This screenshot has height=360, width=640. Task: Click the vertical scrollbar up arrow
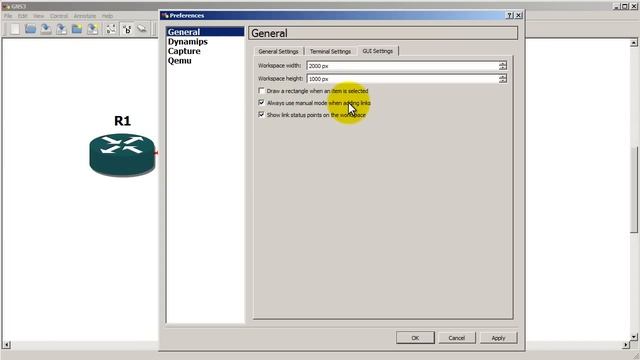point(634,42)
